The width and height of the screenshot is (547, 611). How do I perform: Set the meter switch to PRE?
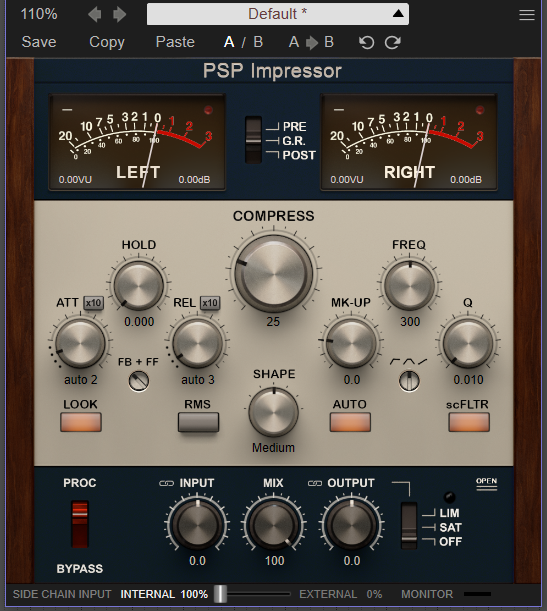click(x=294, y=127)
